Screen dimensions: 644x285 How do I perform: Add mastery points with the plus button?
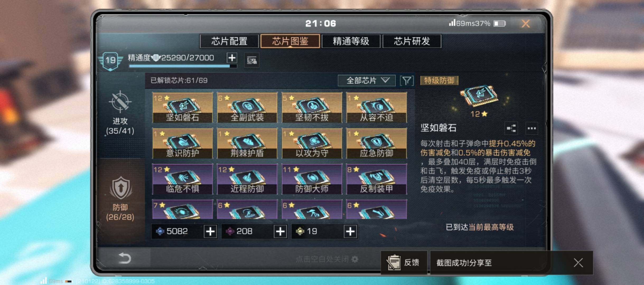click(232, 58)
